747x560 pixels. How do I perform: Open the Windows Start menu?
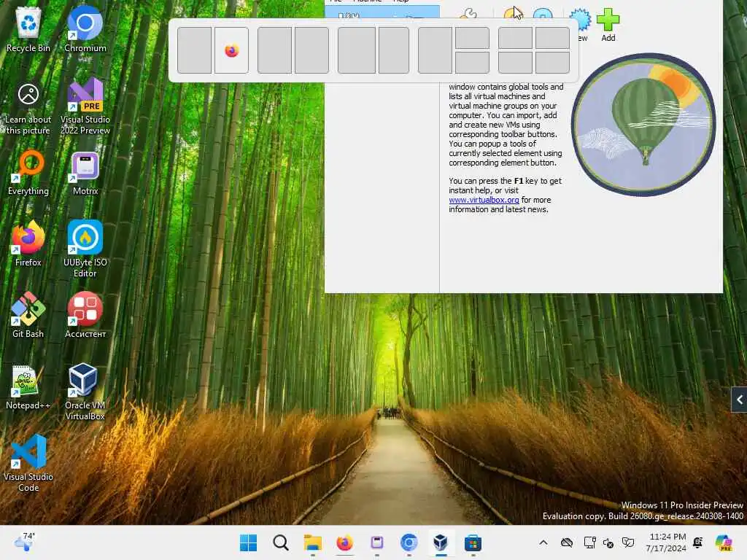(x=248, y=542)
